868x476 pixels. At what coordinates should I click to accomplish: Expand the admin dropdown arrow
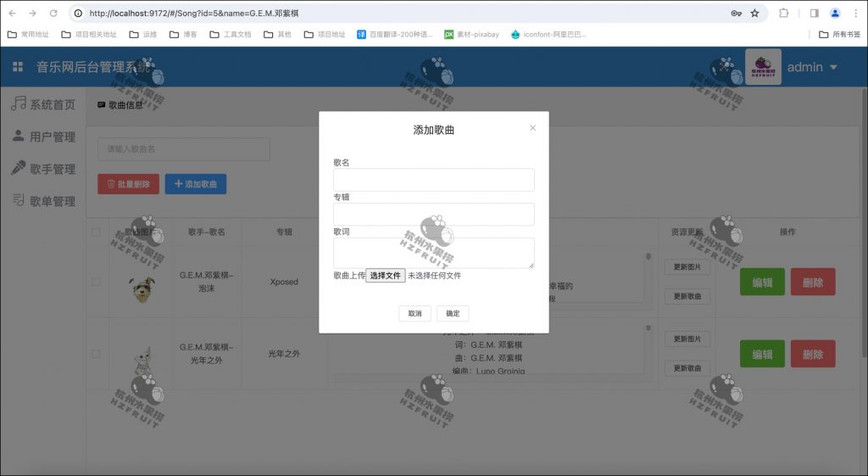click(833, 68)
